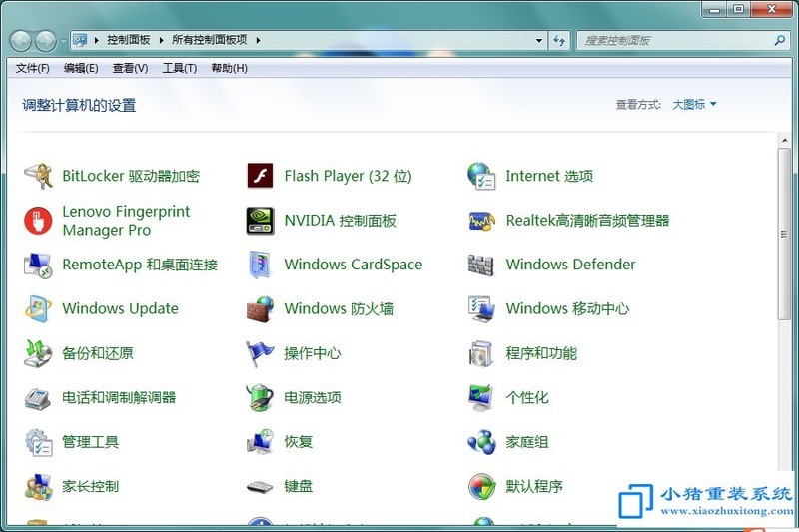This screenshot has height=532, width=799.
Task: Click the 恢复 recovery icon
Action: click(x=260, y=442)
